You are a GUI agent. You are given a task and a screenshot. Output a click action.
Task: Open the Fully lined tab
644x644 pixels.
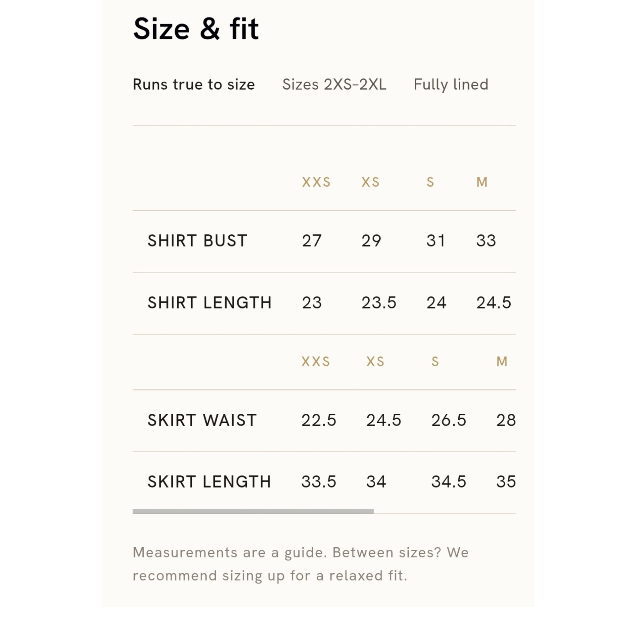coord(451,84)
